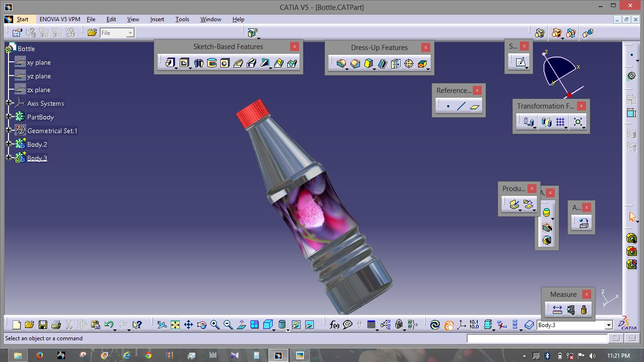Click the Scaling transformation icon

(x=578, y=122)
